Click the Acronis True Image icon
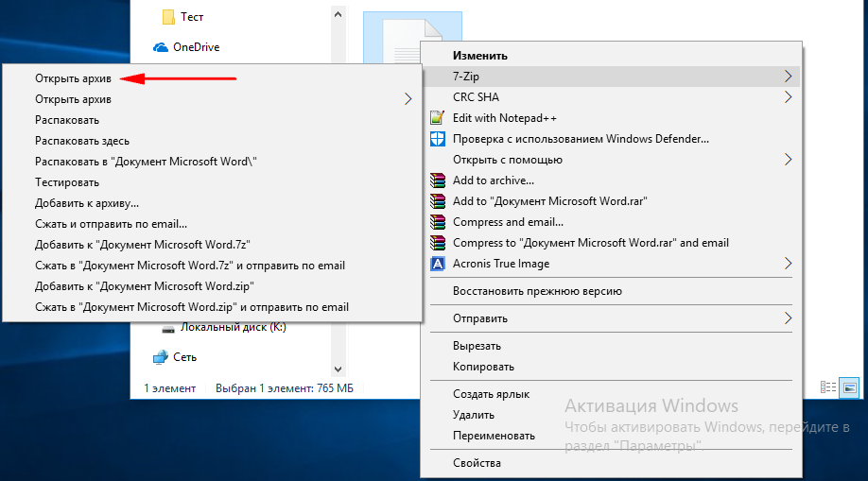Viewport: 868px width, 481px height. pyautogui.click(x=437, y=264)
